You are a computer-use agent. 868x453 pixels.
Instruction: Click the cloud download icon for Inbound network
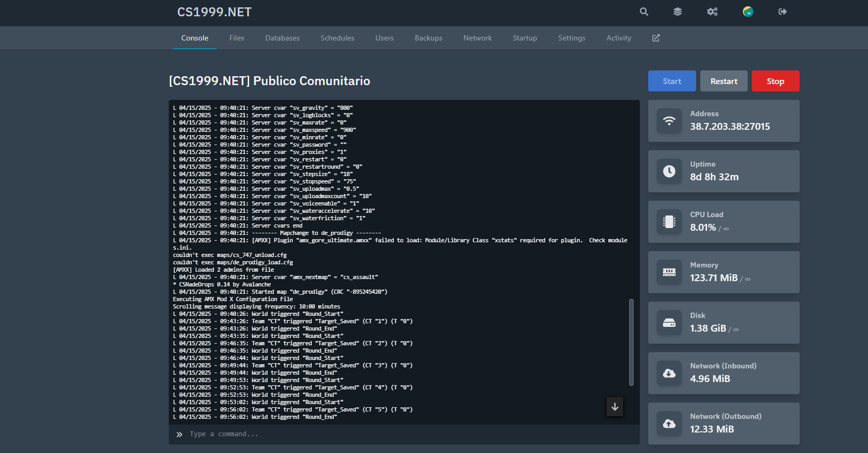[669, 373]
